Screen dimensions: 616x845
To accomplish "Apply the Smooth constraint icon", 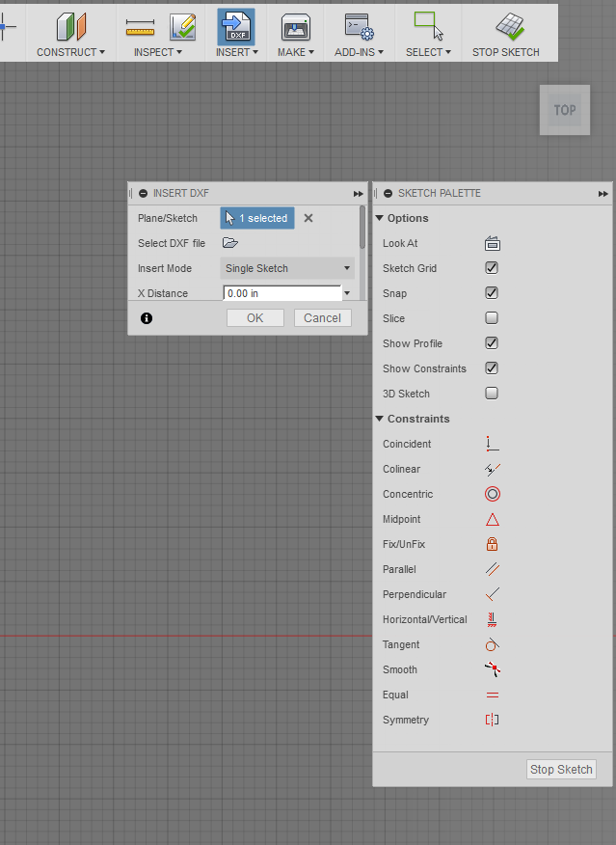I will point(493,669).
